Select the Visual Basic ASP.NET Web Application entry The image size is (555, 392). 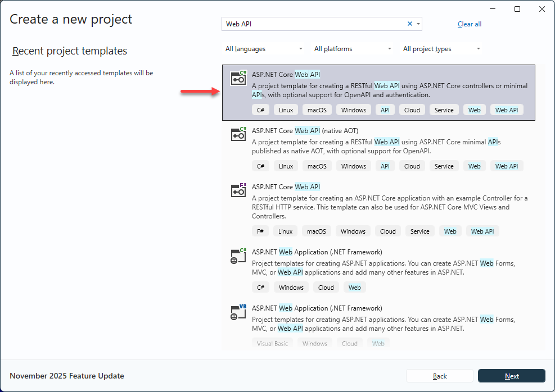pos(317,308)
